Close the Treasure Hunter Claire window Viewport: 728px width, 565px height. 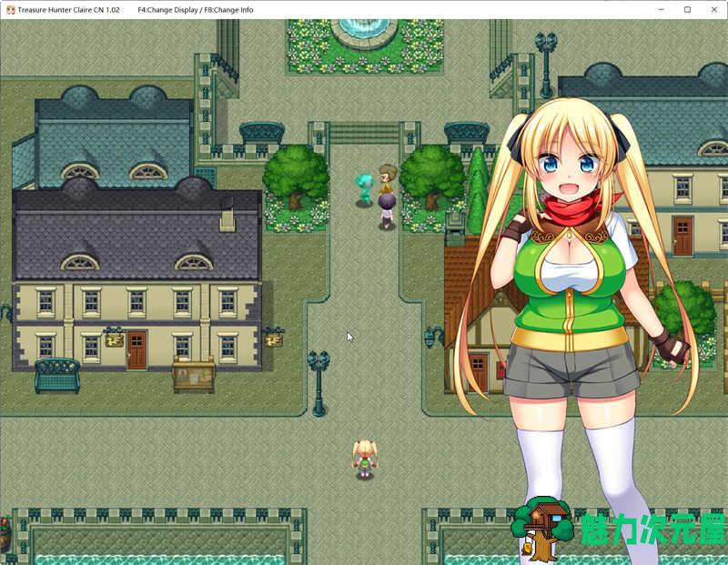pyautogui.click(x=714, y=10)
